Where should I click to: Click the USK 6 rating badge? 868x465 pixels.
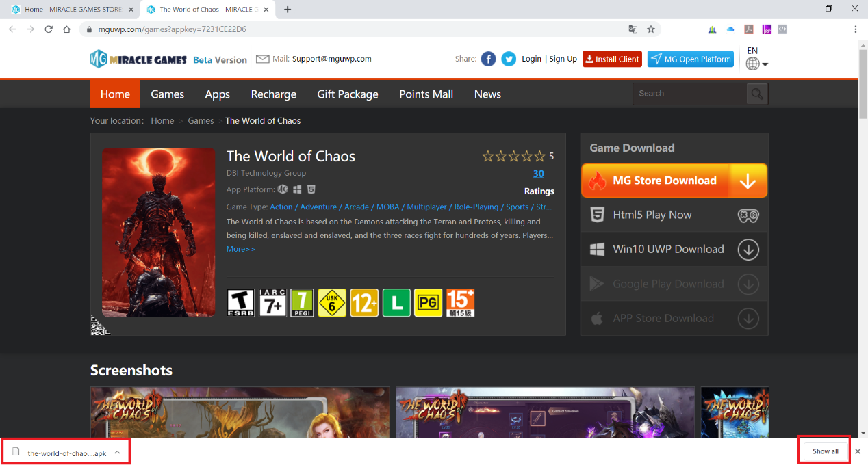pos(332,302)
